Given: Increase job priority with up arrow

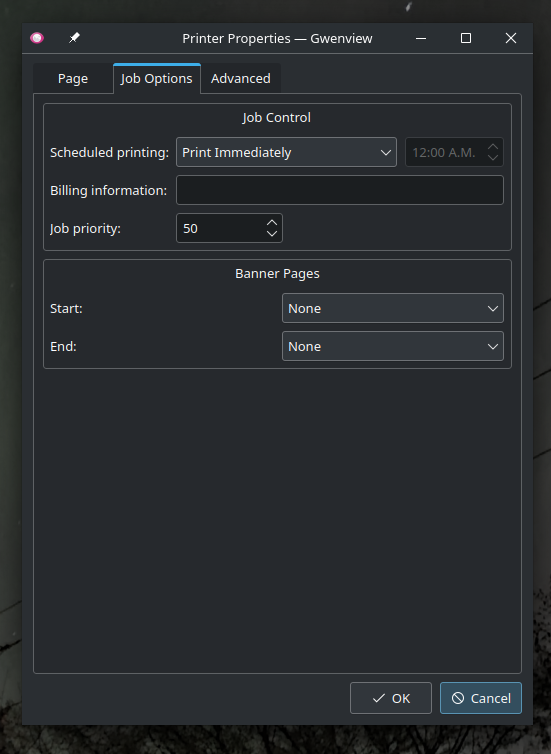Looking at the screenshot, I should coord(272,223).
